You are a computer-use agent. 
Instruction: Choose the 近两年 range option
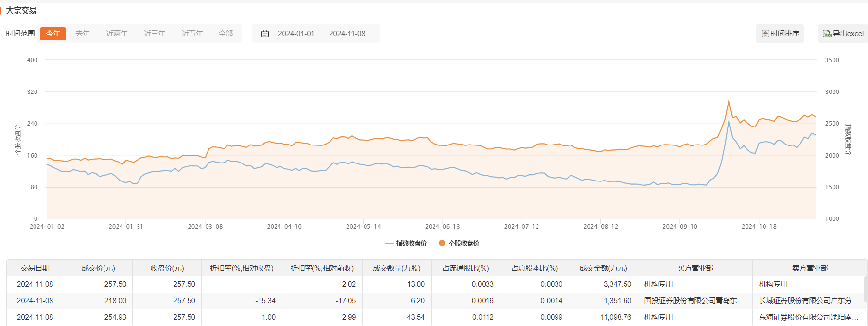(117, 34)
